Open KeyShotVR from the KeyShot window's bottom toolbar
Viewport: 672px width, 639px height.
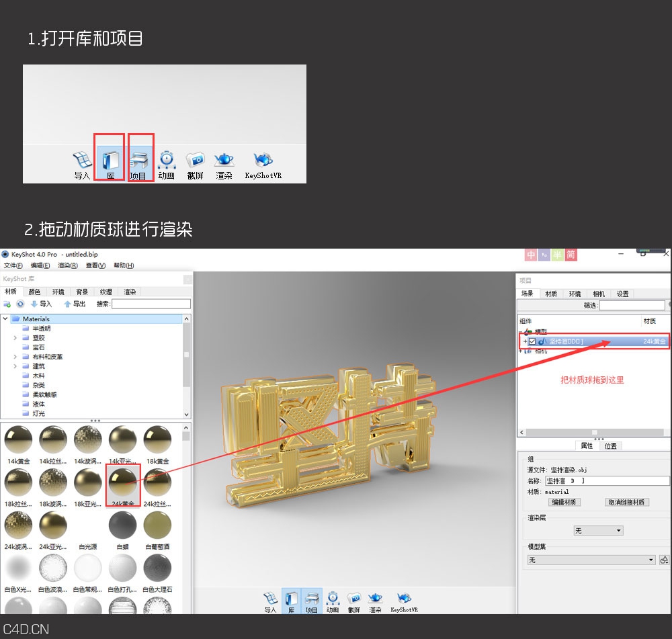point(404,602)
